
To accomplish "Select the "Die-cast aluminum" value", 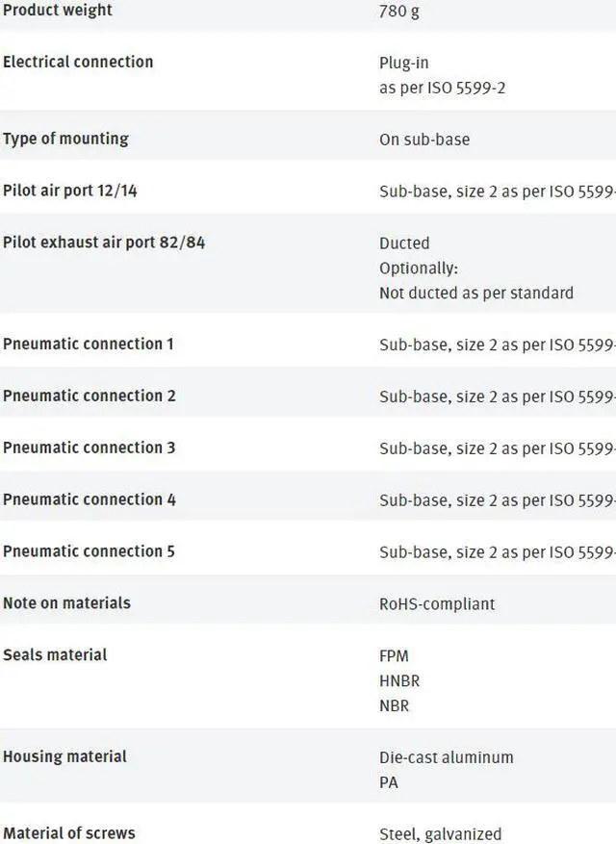I will click(x=447, y=758).
